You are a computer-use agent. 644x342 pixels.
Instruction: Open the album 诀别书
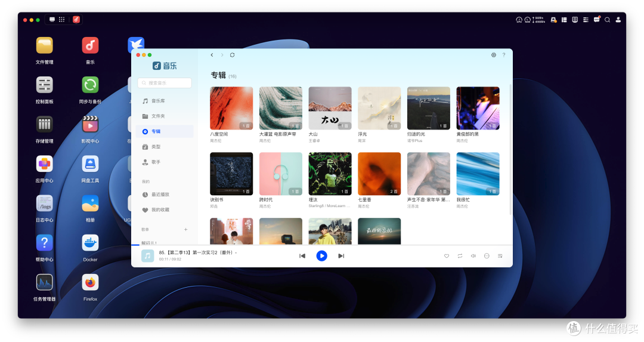(231, 174)
